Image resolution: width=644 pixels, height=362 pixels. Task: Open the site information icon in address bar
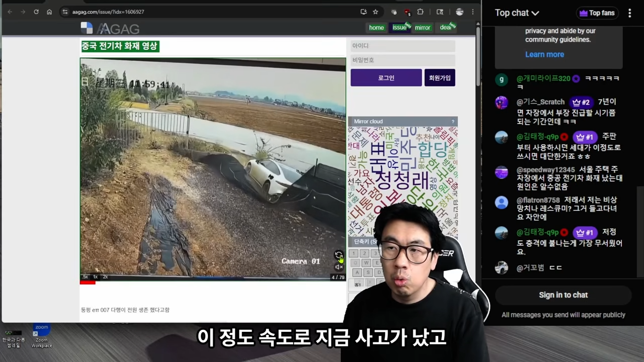pos(65,12)
